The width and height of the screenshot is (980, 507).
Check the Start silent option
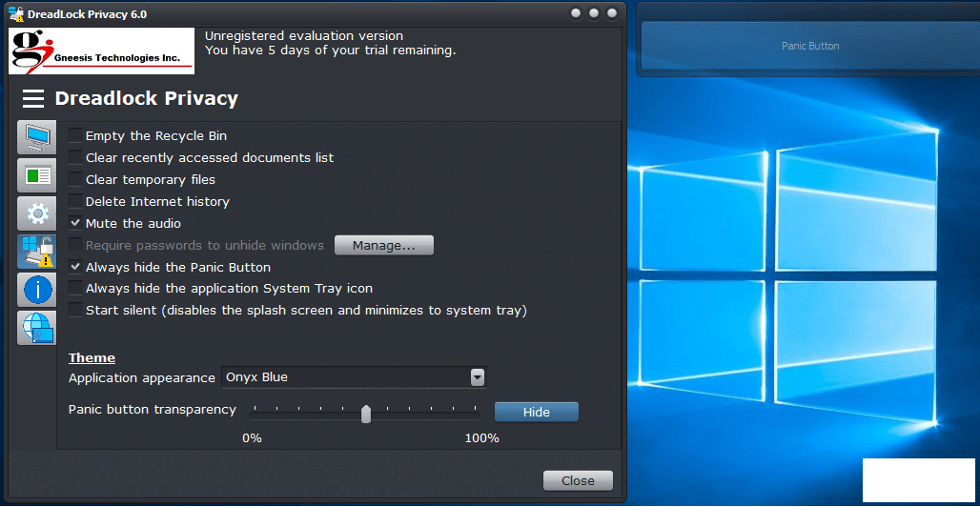(x=75, y=310)
